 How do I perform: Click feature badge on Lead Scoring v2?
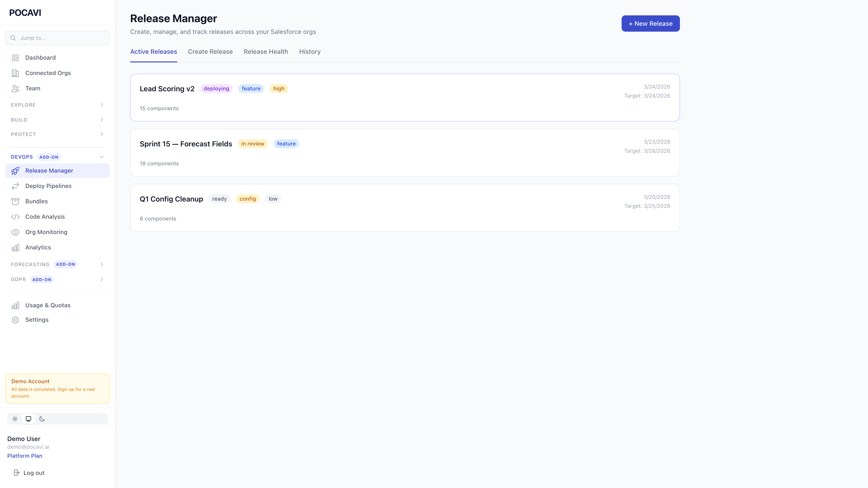(251, 89)
